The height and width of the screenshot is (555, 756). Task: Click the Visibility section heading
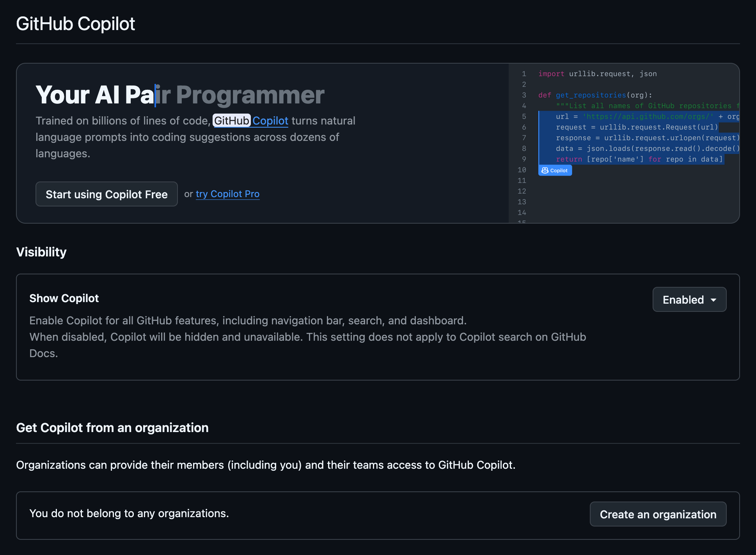41,252
